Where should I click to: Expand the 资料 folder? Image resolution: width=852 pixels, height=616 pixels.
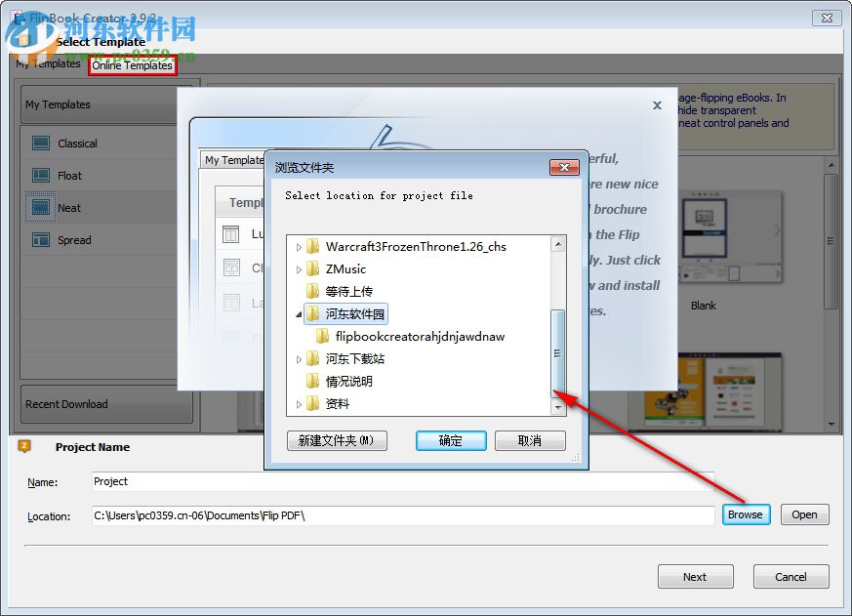299,403
